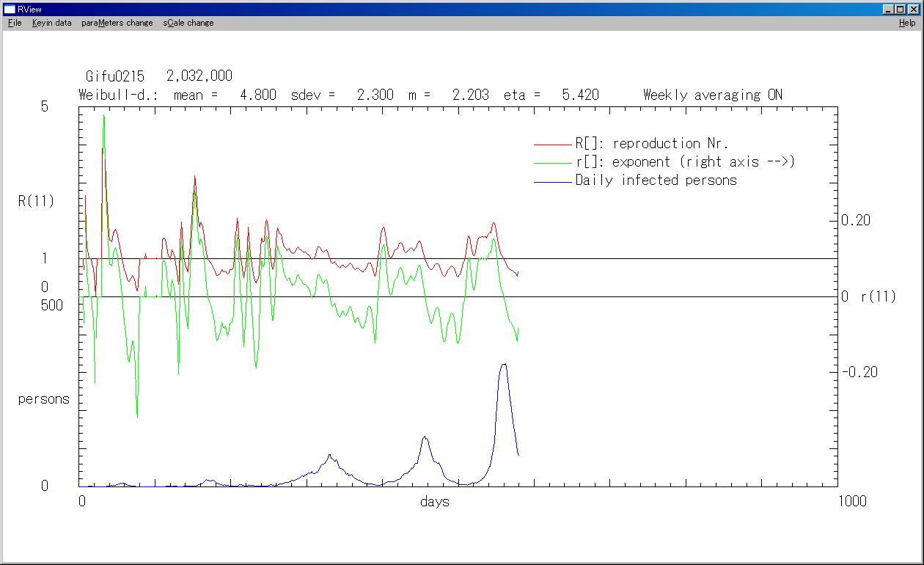Click the 'days' x-axis label
This screenshot has width=924, height=565.
(x=435, y=502)
